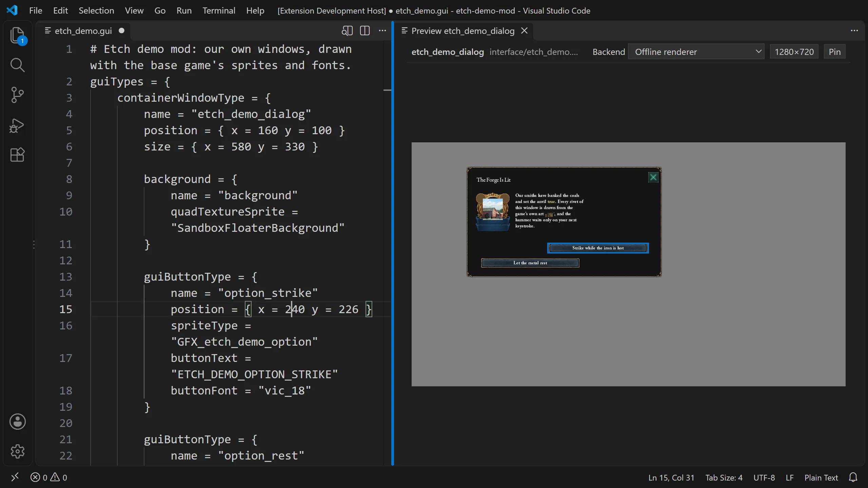Open the Terminal menu
The image size is (868, 488).
pos(219,11)
